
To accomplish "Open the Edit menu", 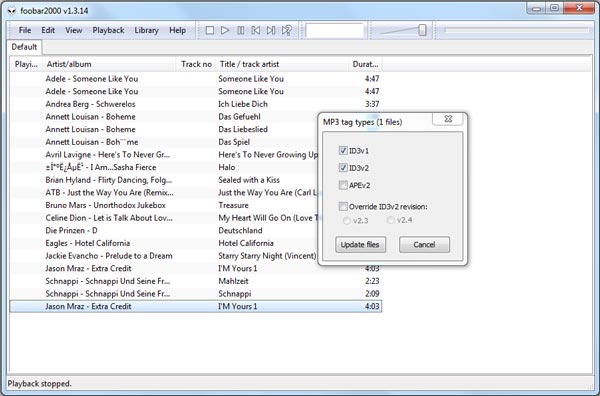I will pos(48,30).
